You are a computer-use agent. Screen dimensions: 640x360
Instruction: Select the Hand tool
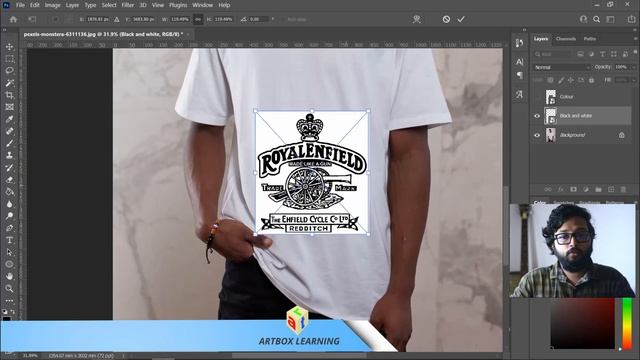tap(9, 276)
